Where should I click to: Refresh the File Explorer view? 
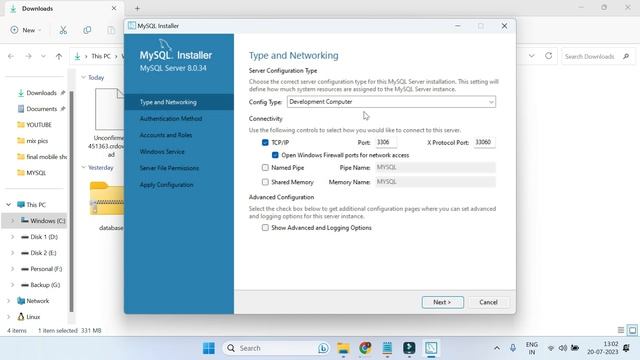click(x=549, y=56)
